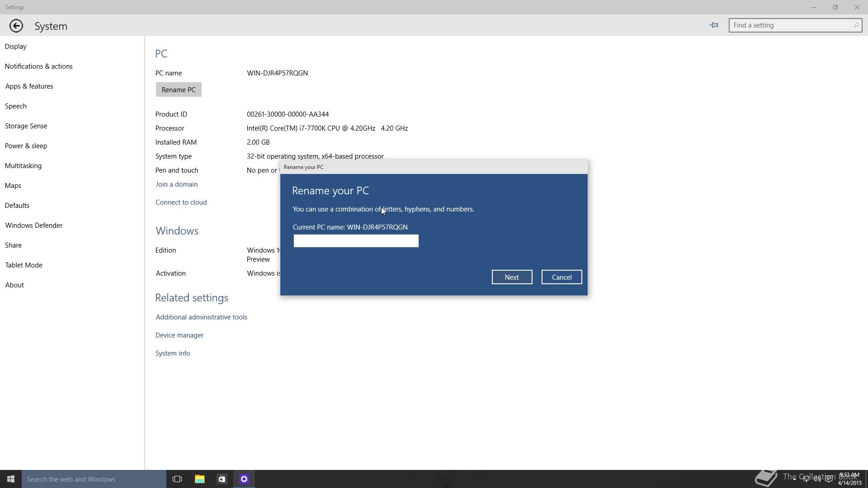Select Share in the sidebar

click(72, 245)
